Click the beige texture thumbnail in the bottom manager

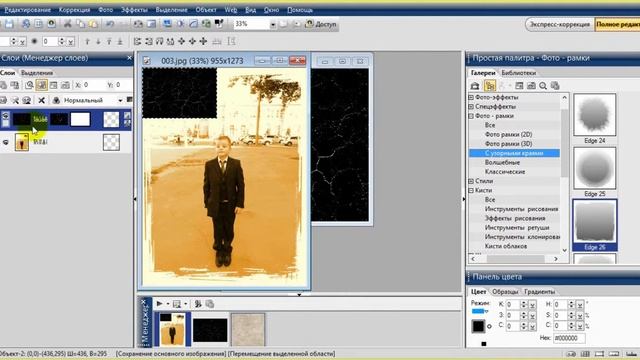[x=248, y=330]
